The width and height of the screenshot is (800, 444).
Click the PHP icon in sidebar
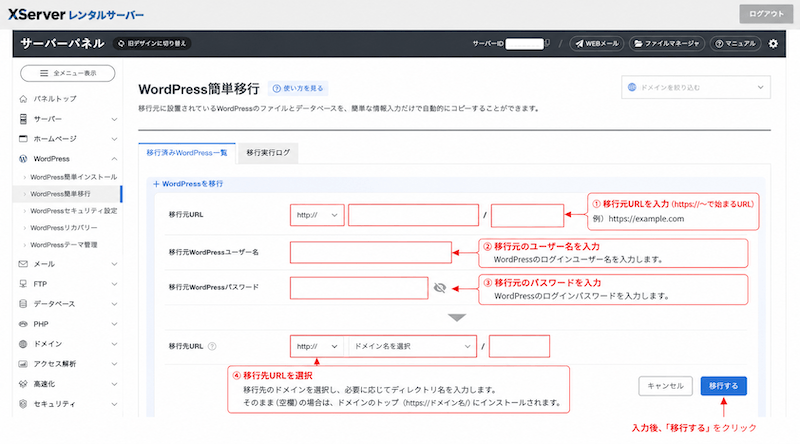[23, 324]
